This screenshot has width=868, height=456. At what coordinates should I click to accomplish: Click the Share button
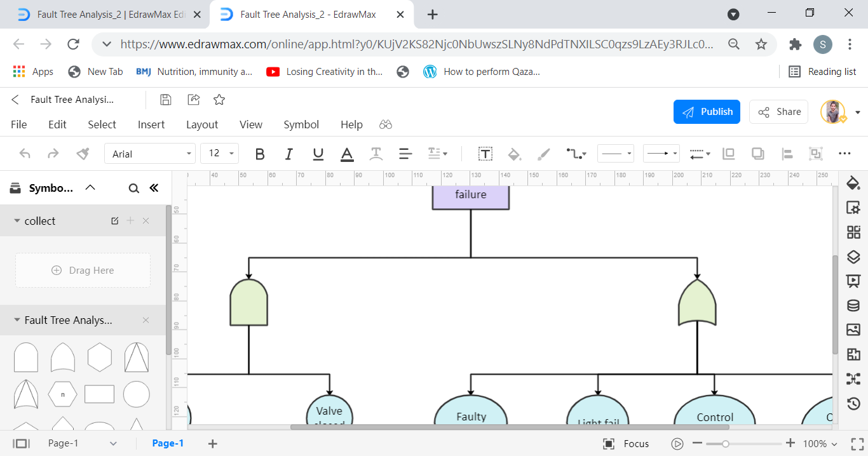pyautogui.click(x=778, y=112)
